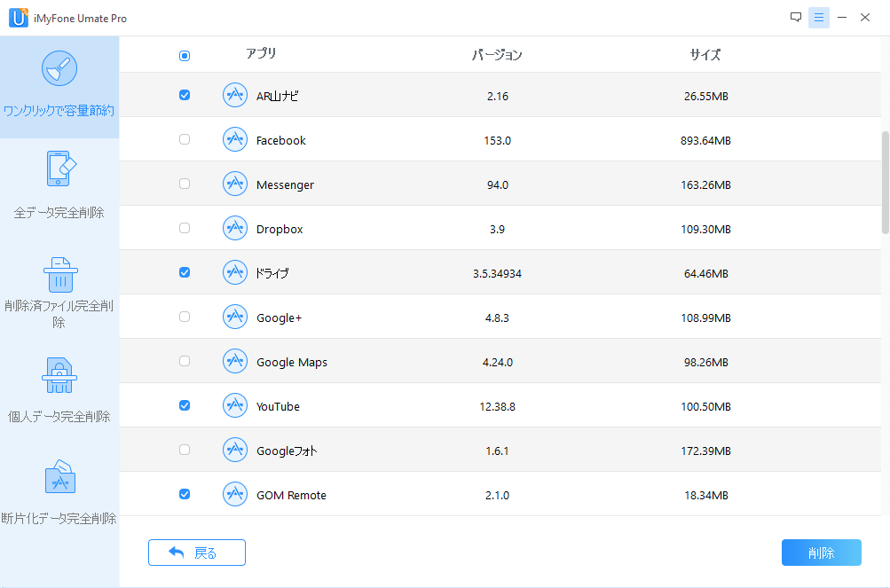Toggle the select-all checkbox in header
The width and height of the screenshot is (890, 588).
pos(185,56)
